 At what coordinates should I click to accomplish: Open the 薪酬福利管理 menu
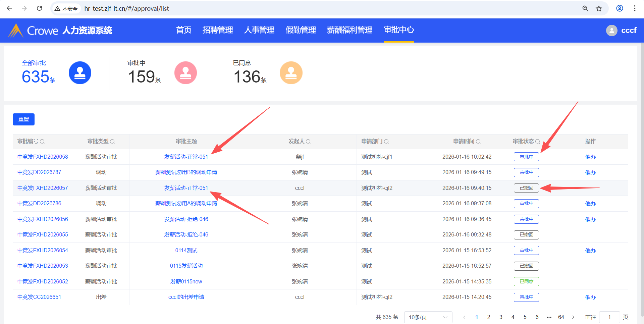[x=350, y=30]
